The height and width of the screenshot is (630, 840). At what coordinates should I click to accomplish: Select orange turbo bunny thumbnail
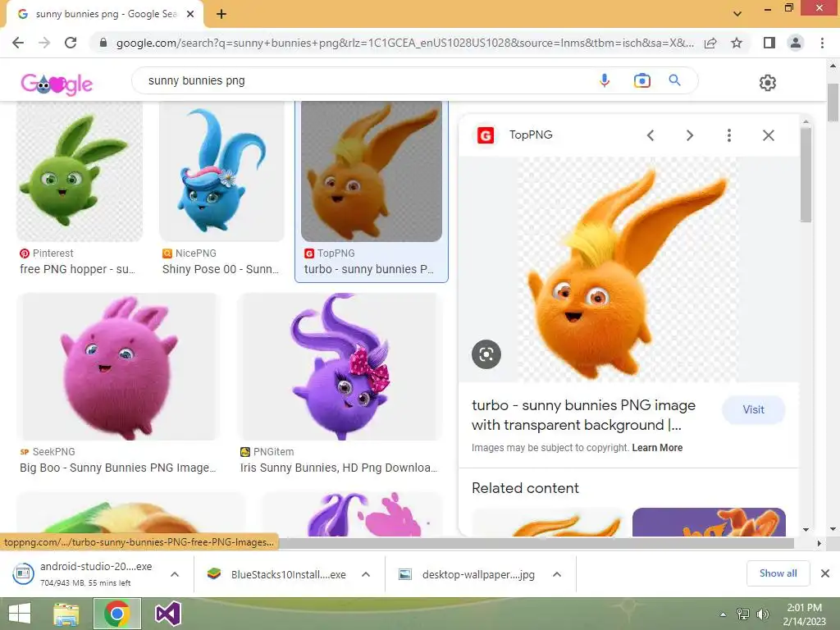pyautogui.click(x=372, y=171)
